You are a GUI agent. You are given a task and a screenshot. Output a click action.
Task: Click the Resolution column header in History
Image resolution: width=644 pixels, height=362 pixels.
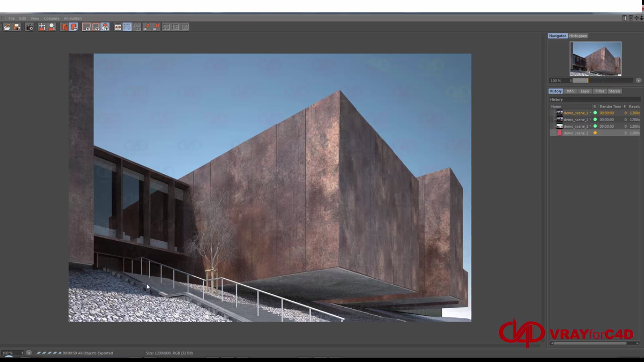(x=635, y=107)
